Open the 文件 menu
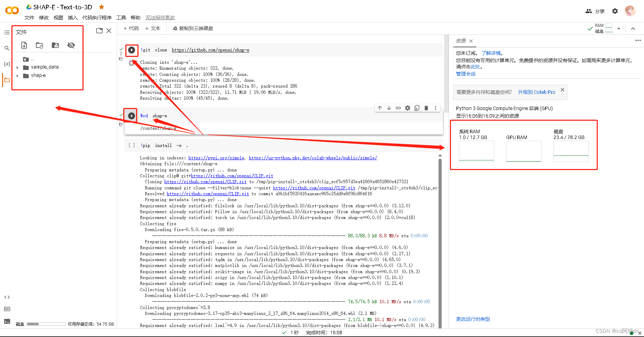This screenshot has width=644, height=337. 29,18
